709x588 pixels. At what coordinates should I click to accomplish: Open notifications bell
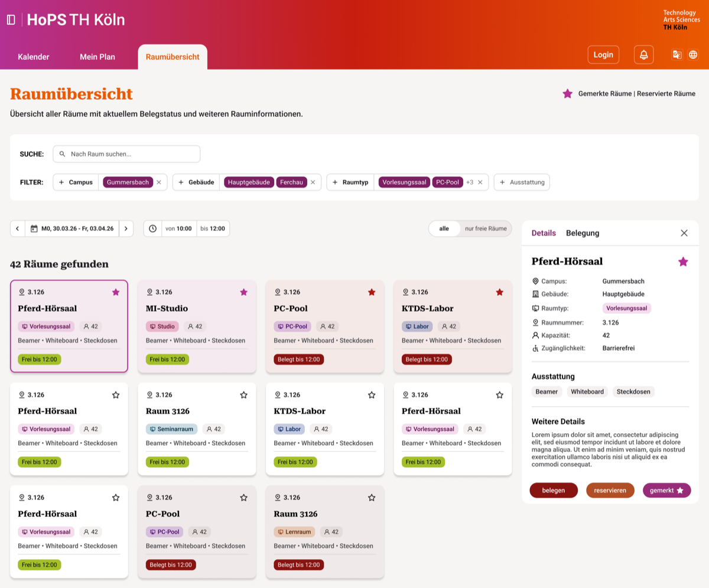[x=643, y=55]
